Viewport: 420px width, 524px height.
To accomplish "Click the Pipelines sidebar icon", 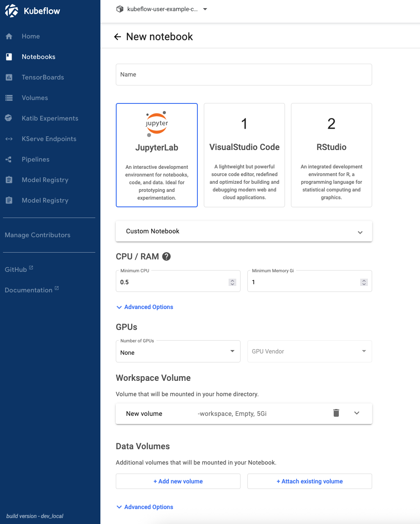I will tap(9, 159).
